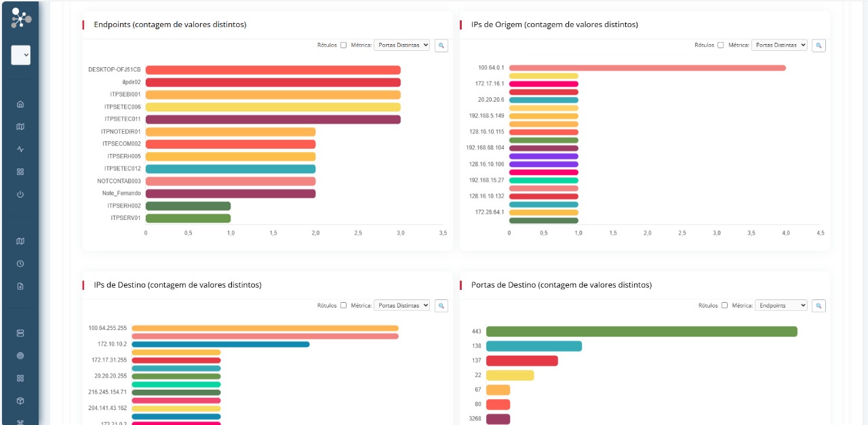
Task: Open the clock icon in the sidebar
Action: click(x=20, y=263)
